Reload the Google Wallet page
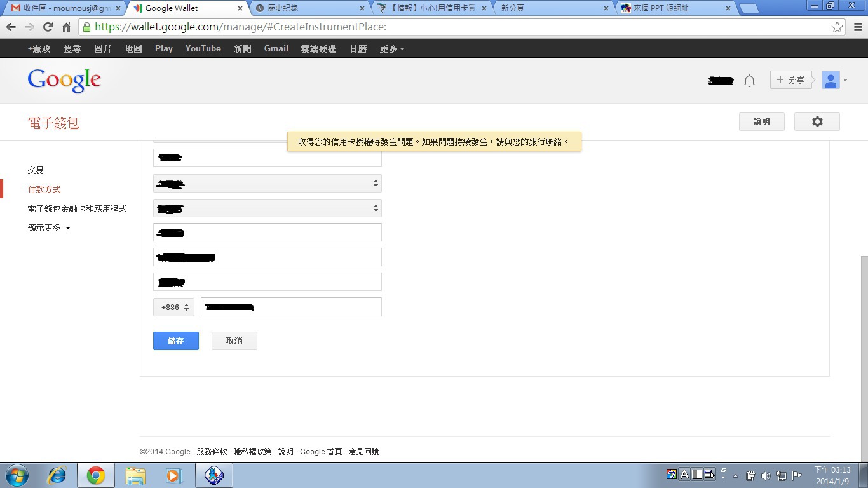This screenshot has height=488, width=868. click(48, 27)
